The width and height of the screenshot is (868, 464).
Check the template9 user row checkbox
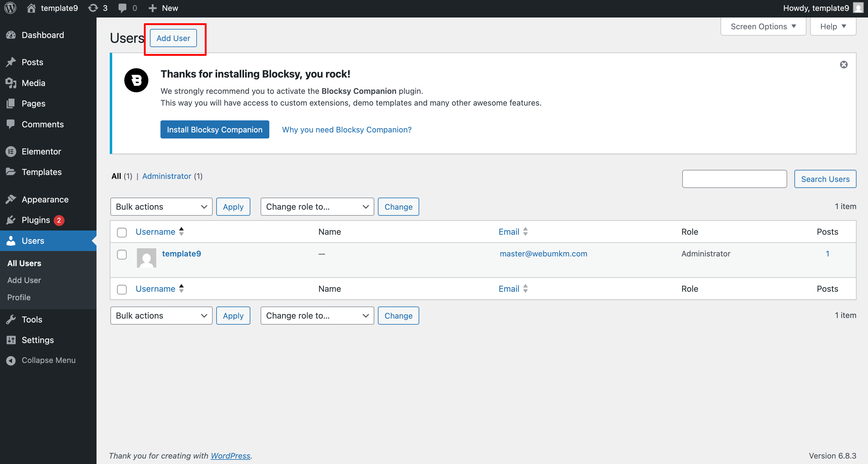click(122, 254)
